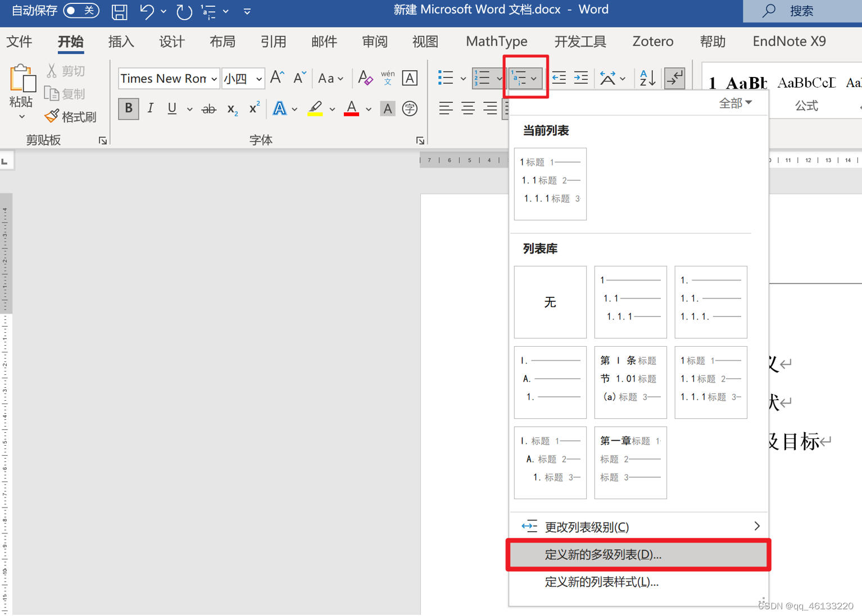Click the Format Painter (格式刷)

tap(71, 116)
